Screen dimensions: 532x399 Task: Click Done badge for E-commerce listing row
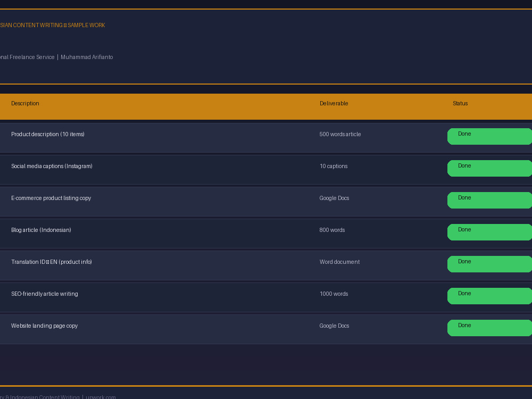point(489,200)
